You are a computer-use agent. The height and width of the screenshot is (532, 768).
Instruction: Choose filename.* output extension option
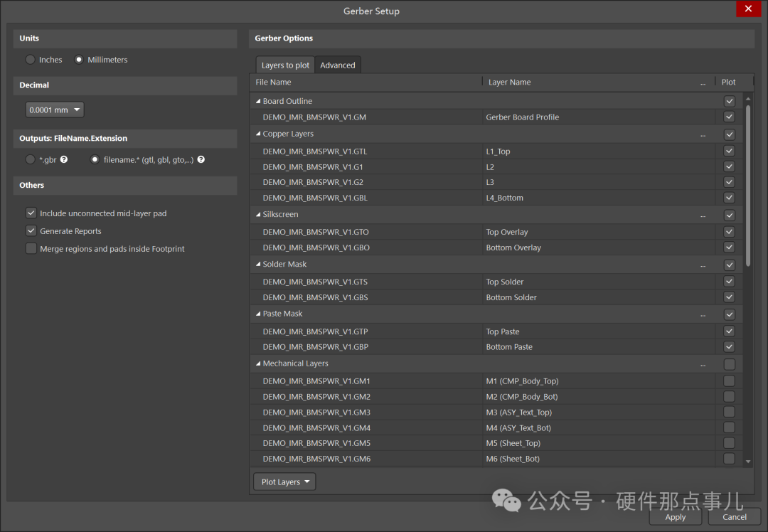pos(95,159)
